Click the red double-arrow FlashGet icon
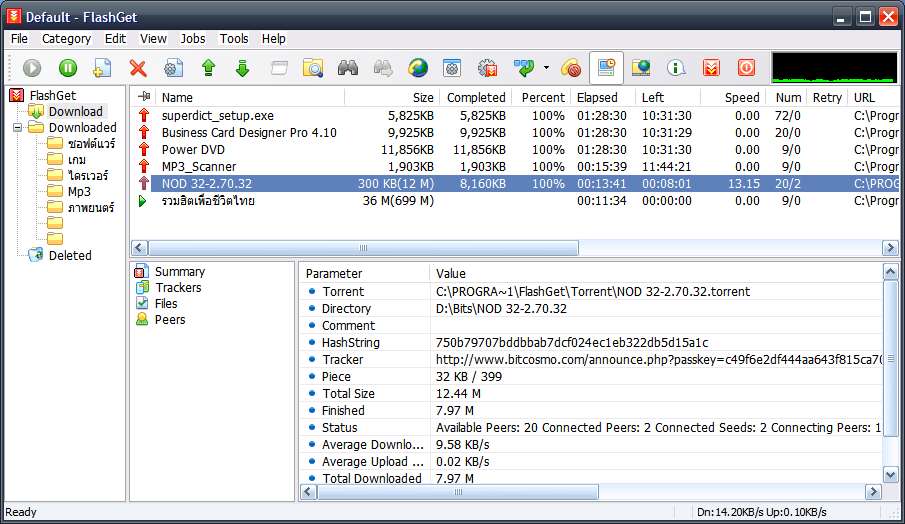Image resolution: width=905 pixels, height=524 pixels. pyautogui.click(x=711, y=68)
